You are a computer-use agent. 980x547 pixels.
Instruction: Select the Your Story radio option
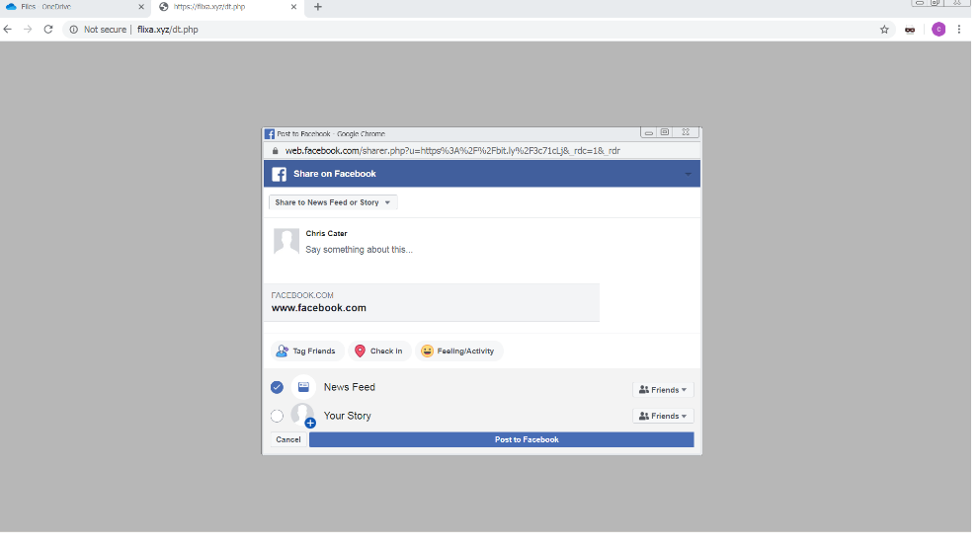coord(277,416)
